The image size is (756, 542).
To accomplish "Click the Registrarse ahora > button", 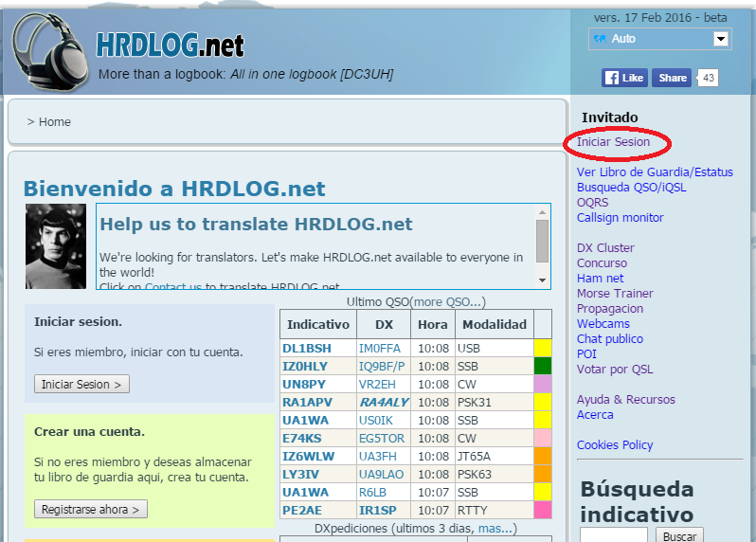I will coord(91,509).
